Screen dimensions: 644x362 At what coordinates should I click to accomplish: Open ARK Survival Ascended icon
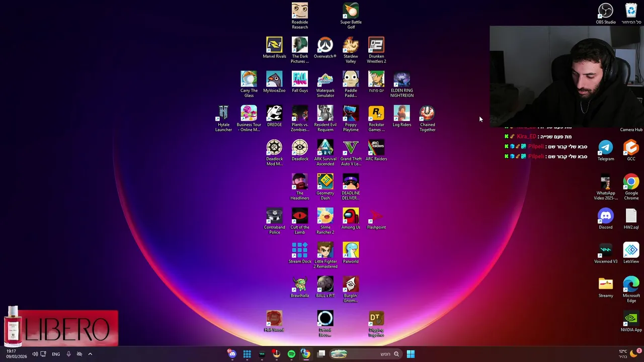point(325,152)
